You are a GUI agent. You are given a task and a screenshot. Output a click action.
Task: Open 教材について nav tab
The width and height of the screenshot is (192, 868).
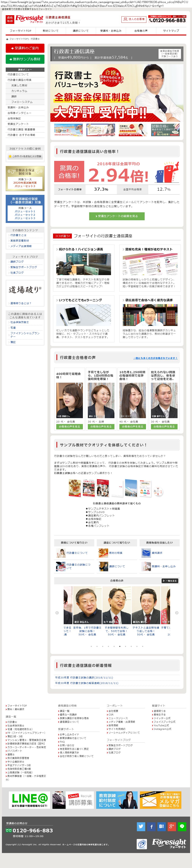(50, 31)
